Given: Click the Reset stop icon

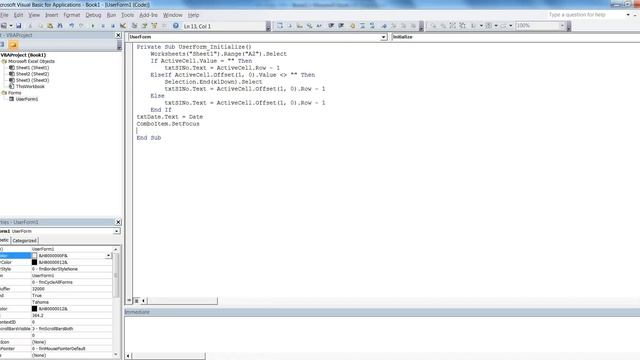Looking at the screenshot, I should (x=113, y=26).
